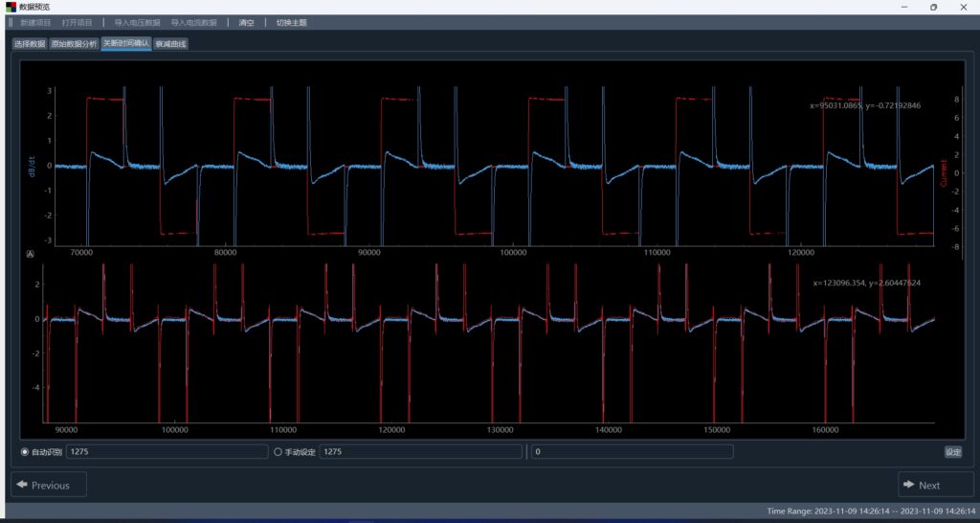Viewport: 980px width, 523px height.
Task: Import current data via 导入电流数据
Action: (x=193, y=22)
